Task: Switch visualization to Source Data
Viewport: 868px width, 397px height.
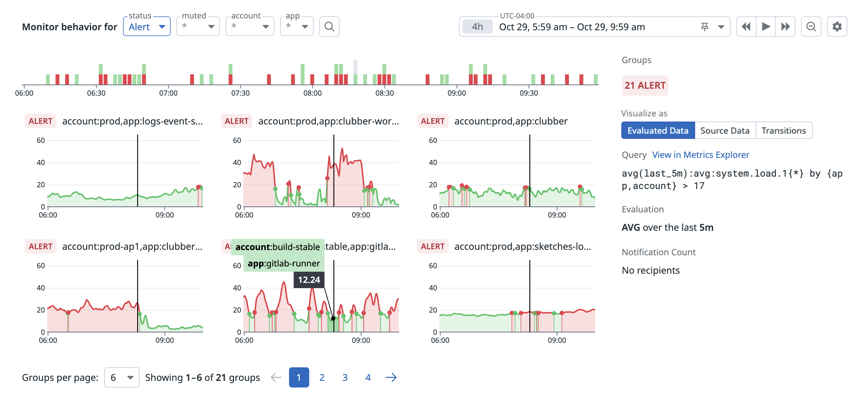Action: tap(725, 130)
